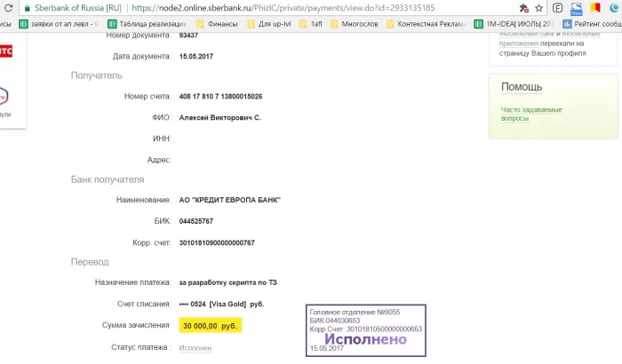Select debit account '•••• 0524 [Visa Gold] руб.'
The image size is (622, 364).
(x=221, y=305)
